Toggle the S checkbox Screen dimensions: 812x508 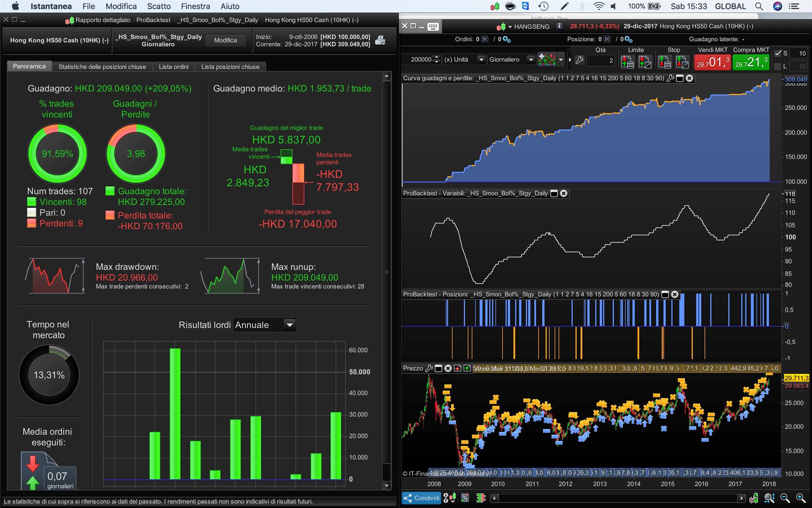point(778,53)
